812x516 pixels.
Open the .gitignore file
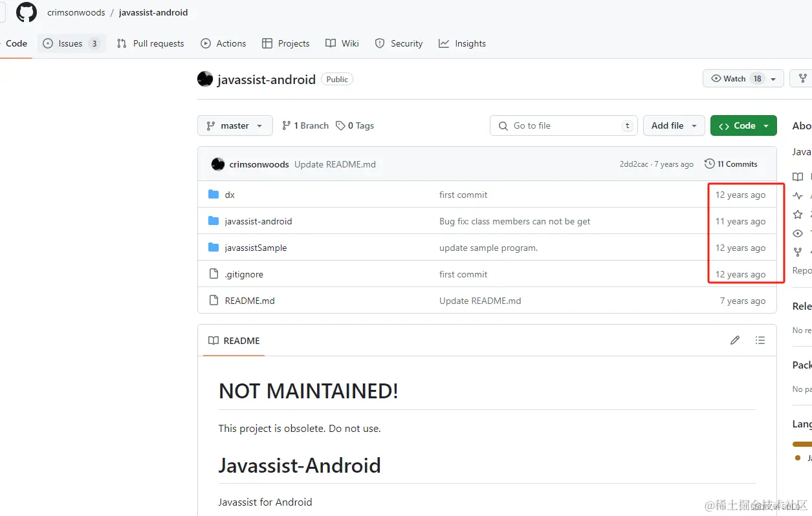coord(244,274)
